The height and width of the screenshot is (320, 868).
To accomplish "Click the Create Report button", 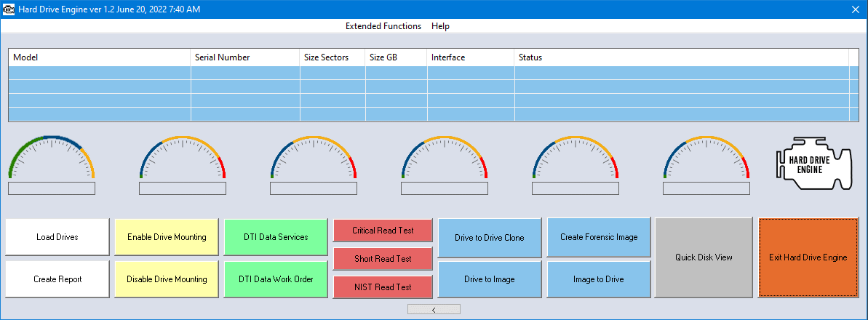I will coord(57,279).
